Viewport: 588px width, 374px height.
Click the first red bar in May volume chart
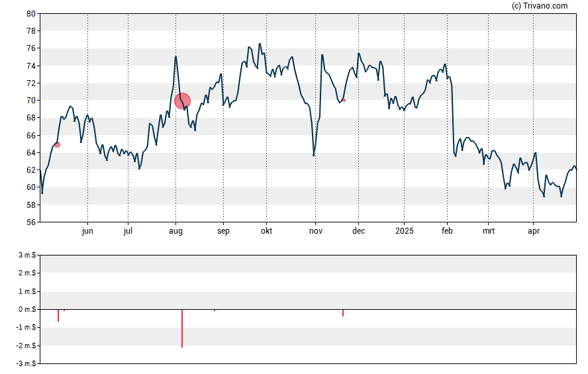pyautogui.click(x=58, y=316)
